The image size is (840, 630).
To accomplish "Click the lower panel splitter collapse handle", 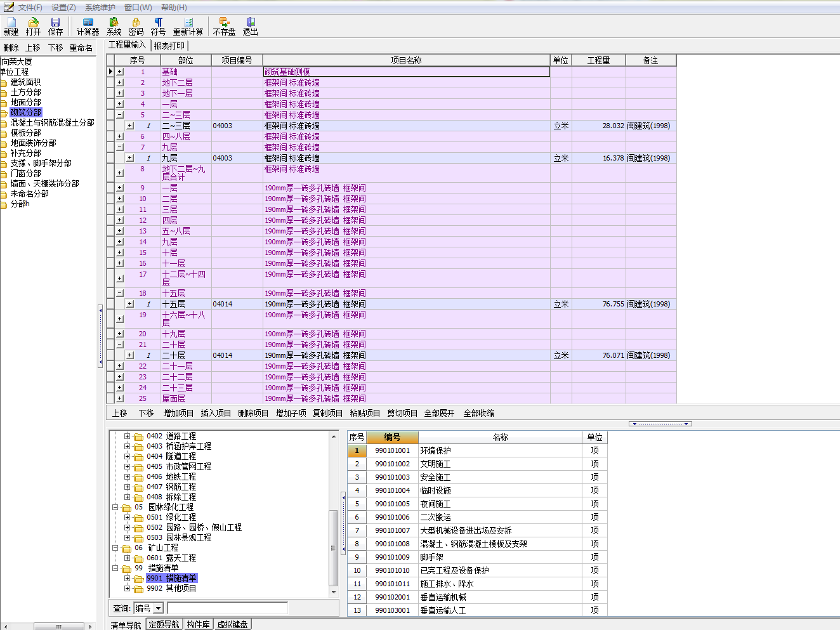I will 660,424.
